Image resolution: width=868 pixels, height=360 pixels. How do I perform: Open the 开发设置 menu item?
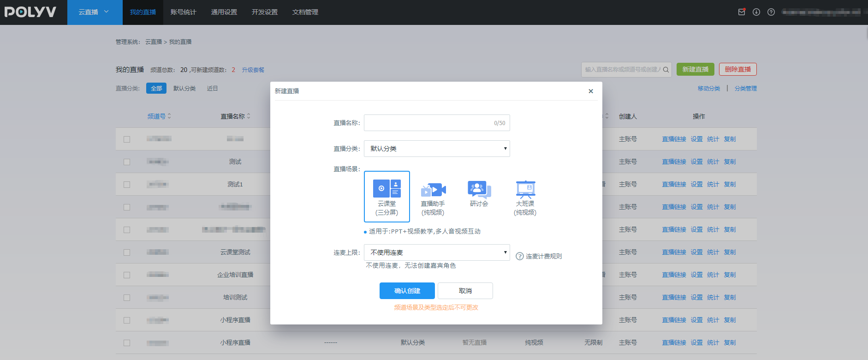point(264,12)
